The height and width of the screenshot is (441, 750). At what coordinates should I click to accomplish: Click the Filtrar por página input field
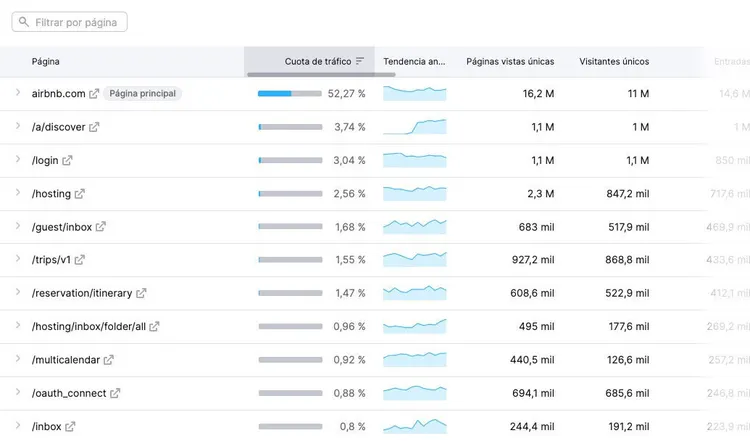pos(69,22)
